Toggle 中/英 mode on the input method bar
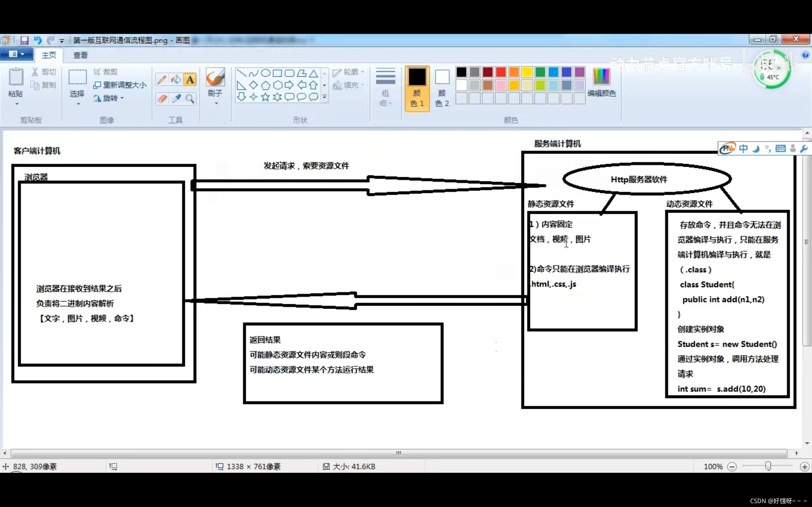Image resolution: width=812 pixels, height=507 pixels. click(743, 148)
